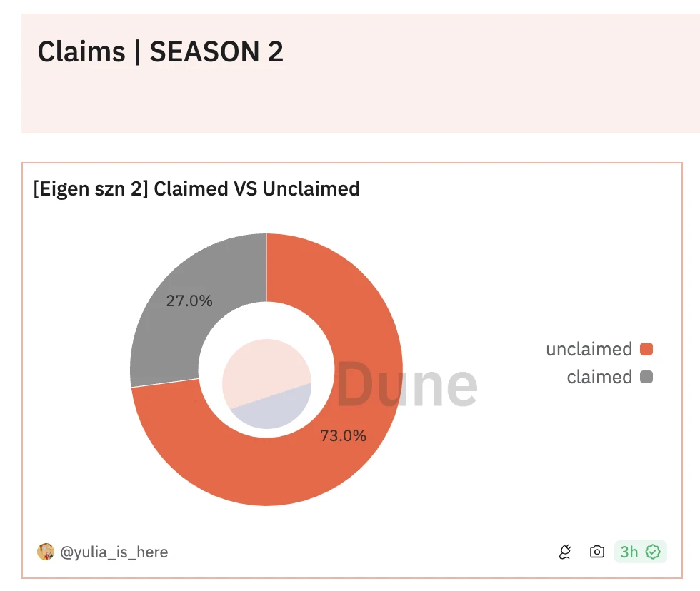Image resolution: width=700 pixels, height=591 pixels.
Task: Click the orange unclaimed legend swatch
Action: 646,349
